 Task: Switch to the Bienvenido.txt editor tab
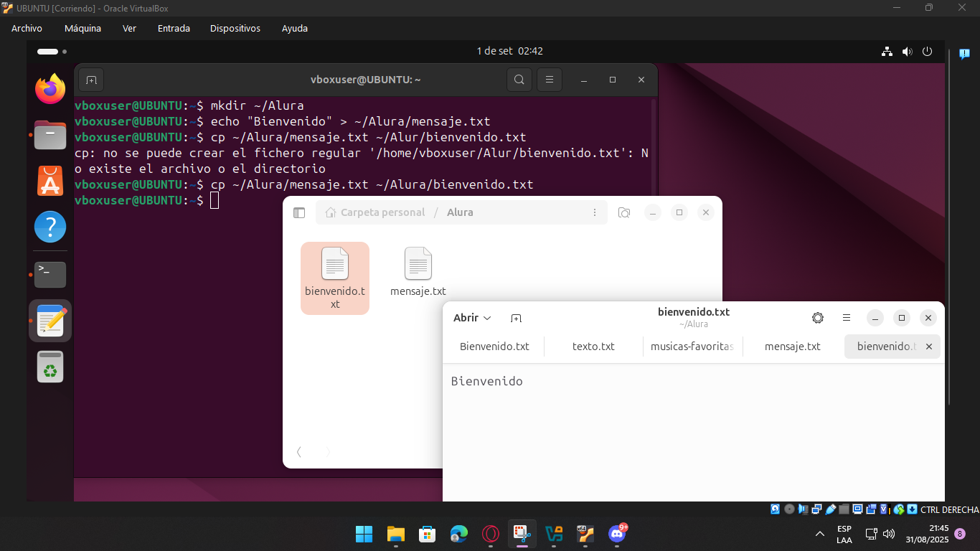pos(494,347)
